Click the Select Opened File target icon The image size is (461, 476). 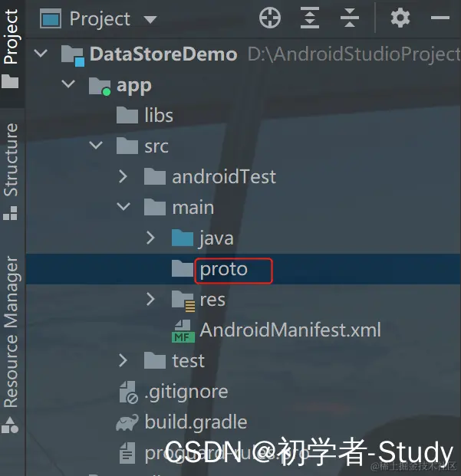pos(270,18)
